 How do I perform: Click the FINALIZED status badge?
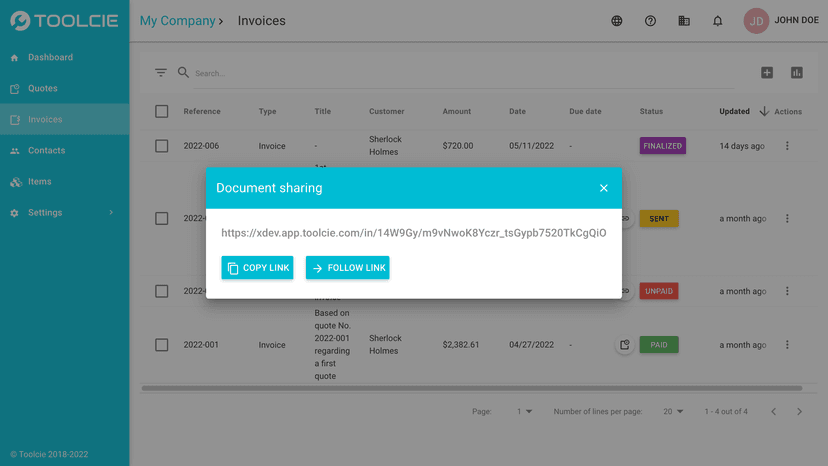[663, 146]
